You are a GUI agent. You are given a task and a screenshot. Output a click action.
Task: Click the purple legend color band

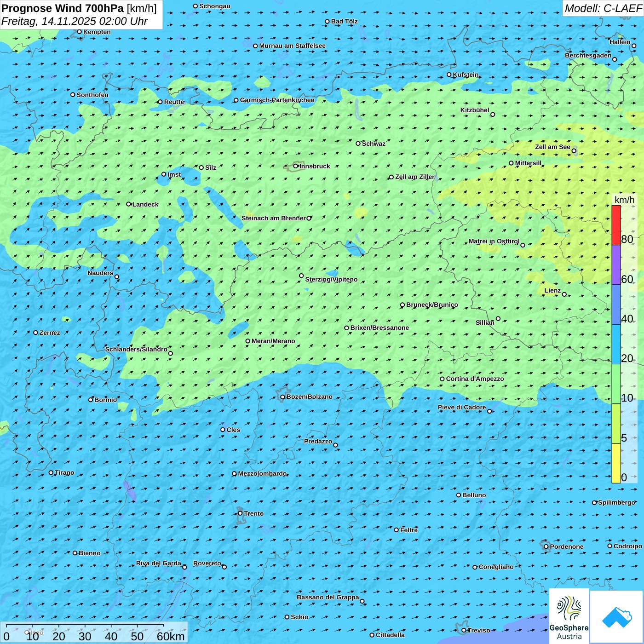(616, 264)
